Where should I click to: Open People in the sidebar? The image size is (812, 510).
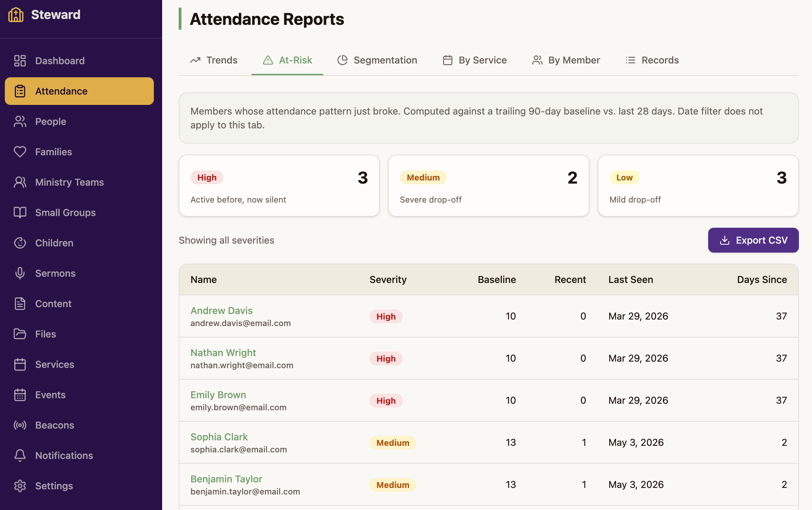click(x=79, y=121)
